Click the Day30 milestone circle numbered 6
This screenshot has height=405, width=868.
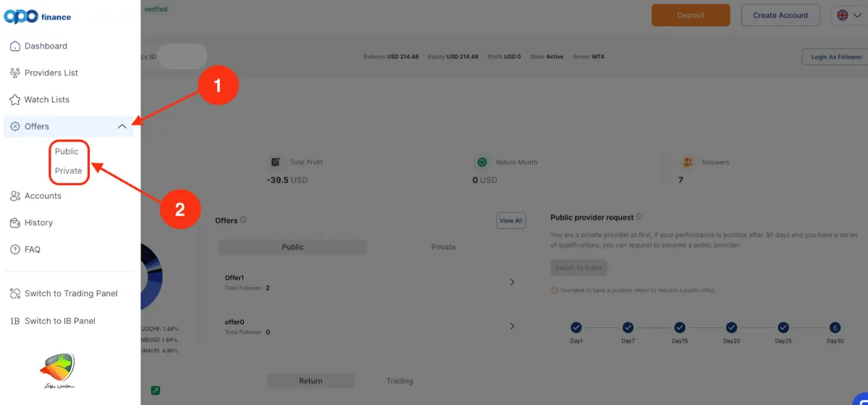[x=835, y=327]
